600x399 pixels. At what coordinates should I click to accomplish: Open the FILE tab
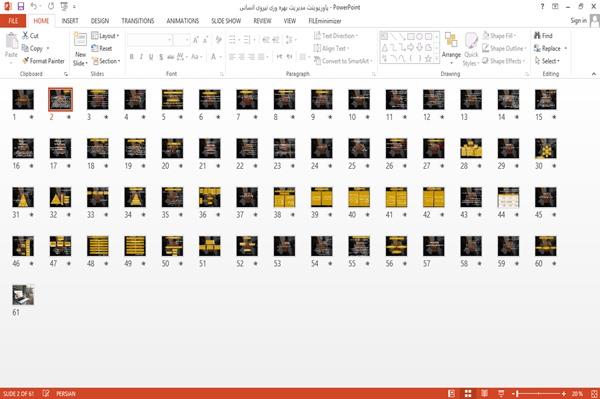pos(13,21)
